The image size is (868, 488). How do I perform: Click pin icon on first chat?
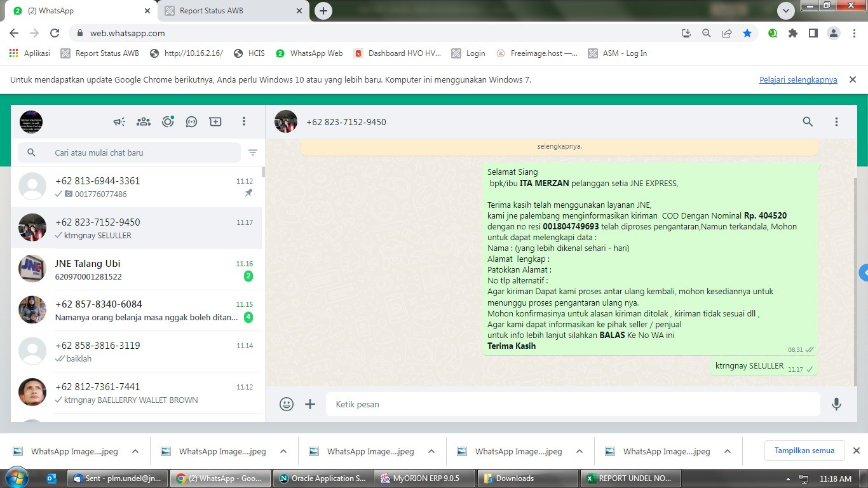coord(248,193)
